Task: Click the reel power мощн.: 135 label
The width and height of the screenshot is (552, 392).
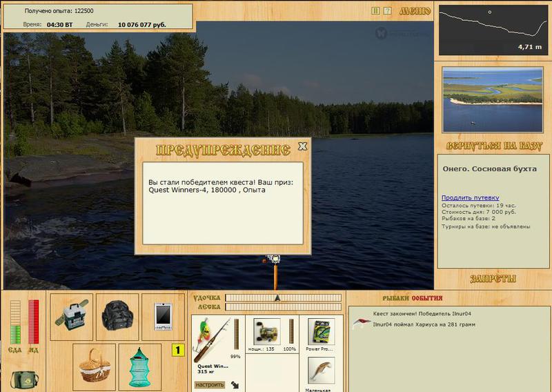Action: click(262, 349)
